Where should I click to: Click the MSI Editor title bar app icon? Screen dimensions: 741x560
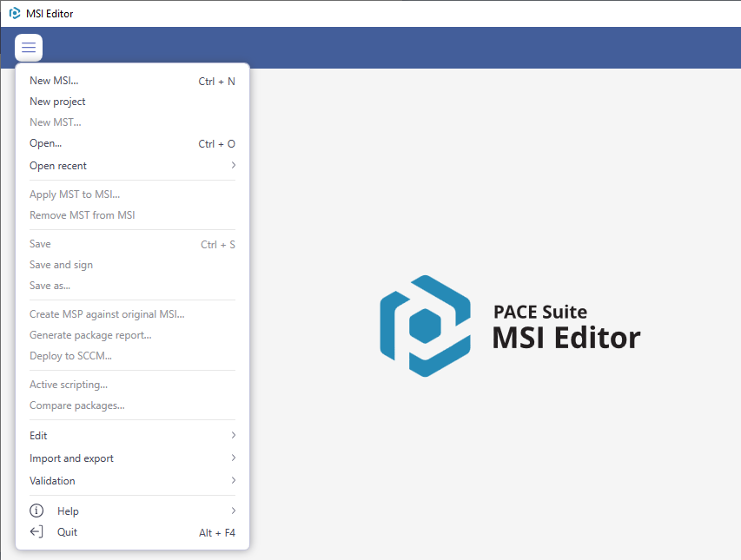pos(15,13)
